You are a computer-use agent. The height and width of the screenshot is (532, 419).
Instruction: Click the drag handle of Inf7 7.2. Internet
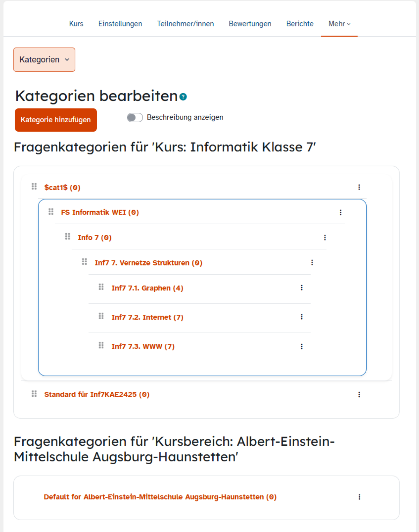coord(101,316)
